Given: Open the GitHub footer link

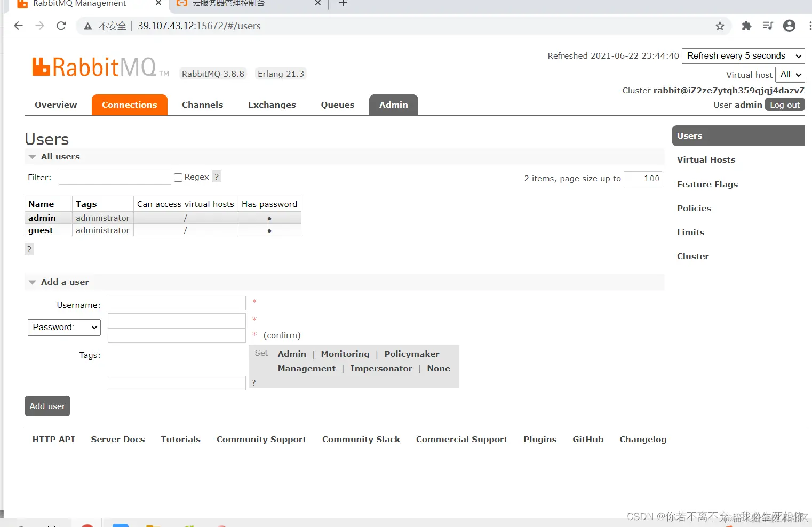Looking at the screenshot, I should click(x=588, y=440).
